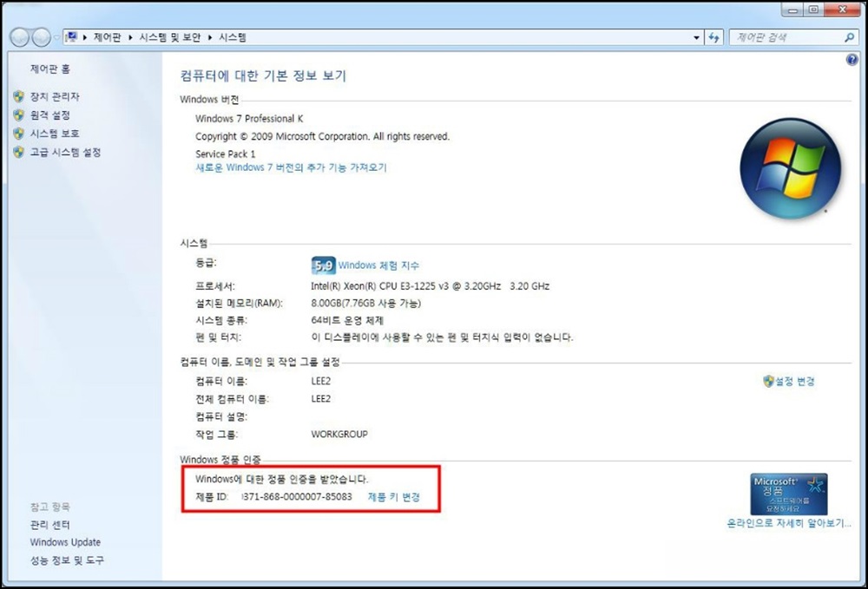The image size is (868, 589).
Task: Open Windows Update link in sidebar
Action: tap(65, 542)
